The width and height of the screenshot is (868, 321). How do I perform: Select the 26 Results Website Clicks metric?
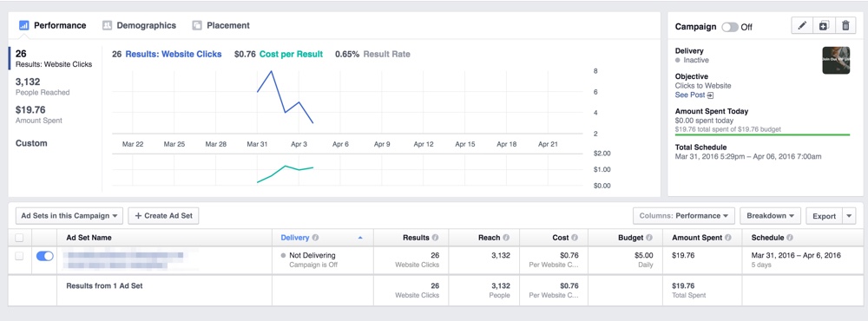[x=54, y=58]
